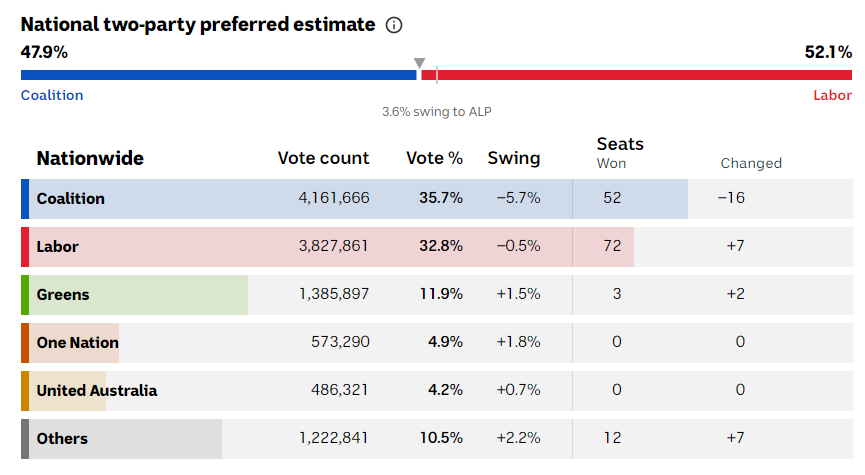Click the Greens green color marker
Image resolution: width=865 pixels, height=475 pixels.
(25, 294)
